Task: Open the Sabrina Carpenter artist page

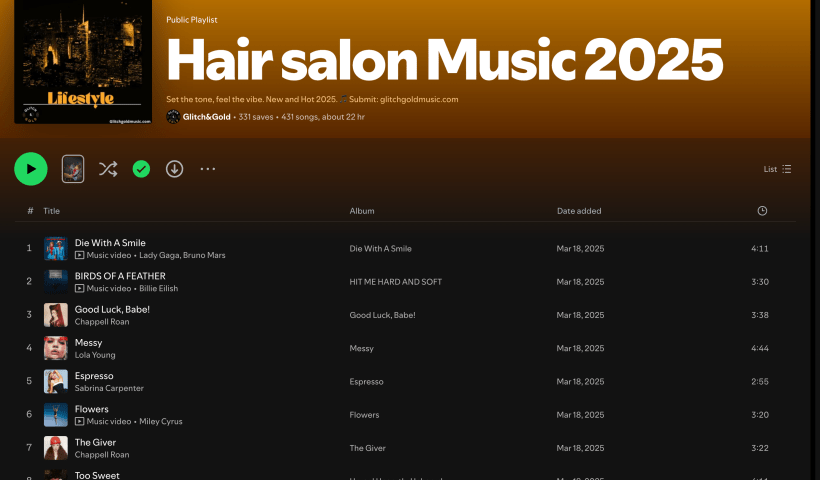Action: pyautogui.click(x=109, y=388)
